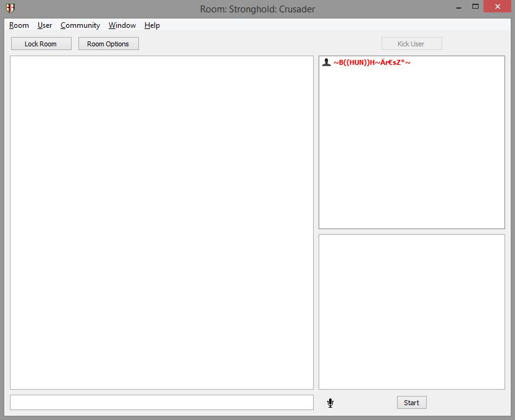Screen dimensions: 515x420
Task: Minimize the room window
Action: pos(459,7)
